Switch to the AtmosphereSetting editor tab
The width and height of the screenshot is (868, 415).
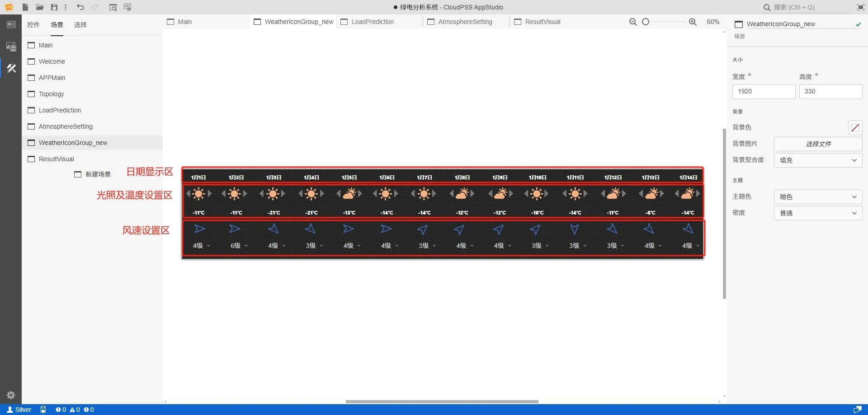click(466, 22)
